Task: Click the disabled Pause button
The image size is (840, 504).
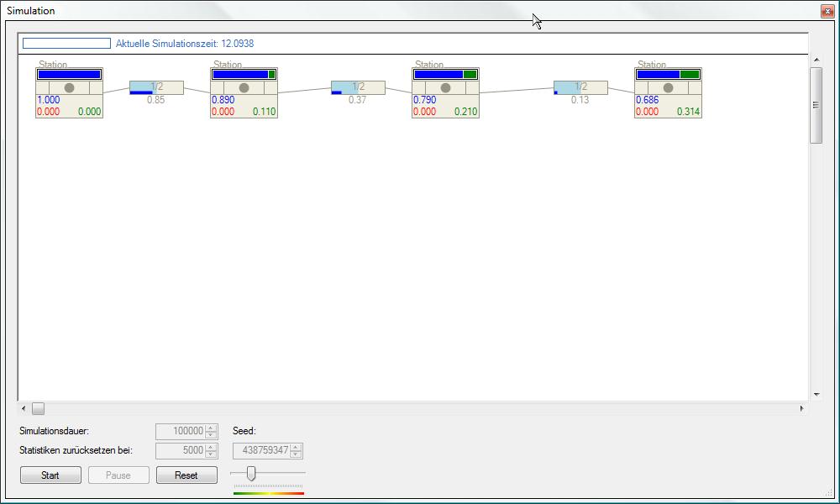Action: pyautogui.click(x=118, y=475)
